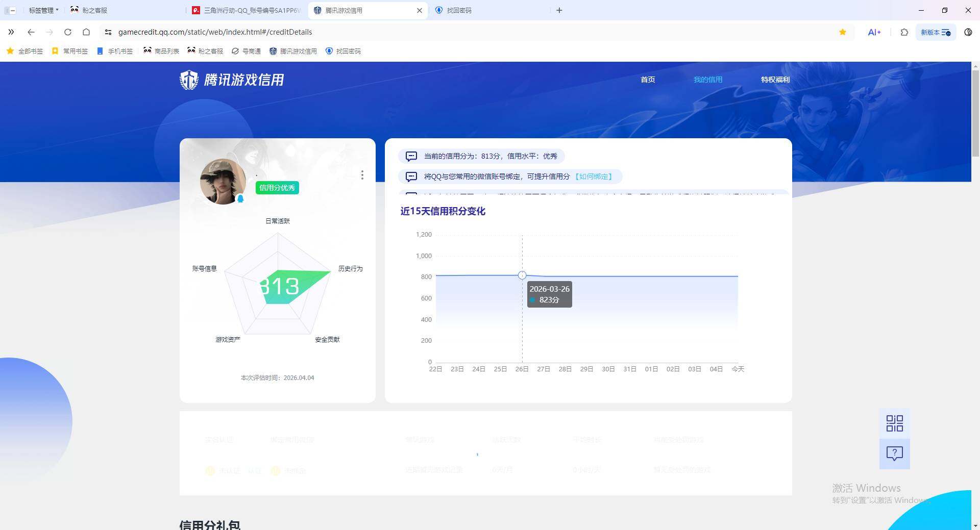Open the help question-mark icon near QR code
Screen dimensions: 980x530
click(x=894, y=453)
